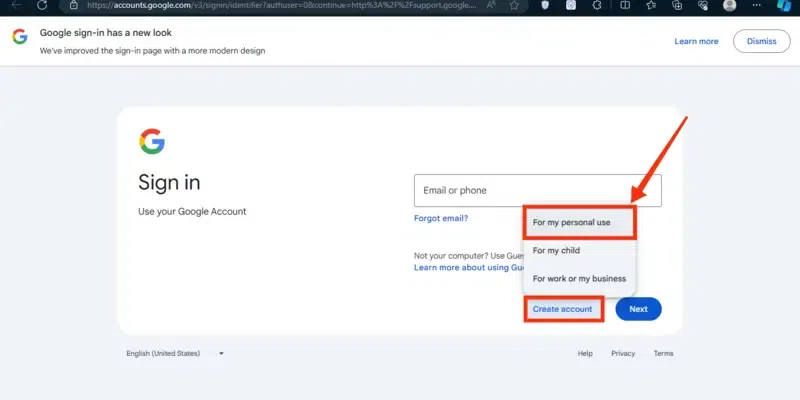Click the Google logo on sign-in card
800x400 pixels.
pos(152,141)
